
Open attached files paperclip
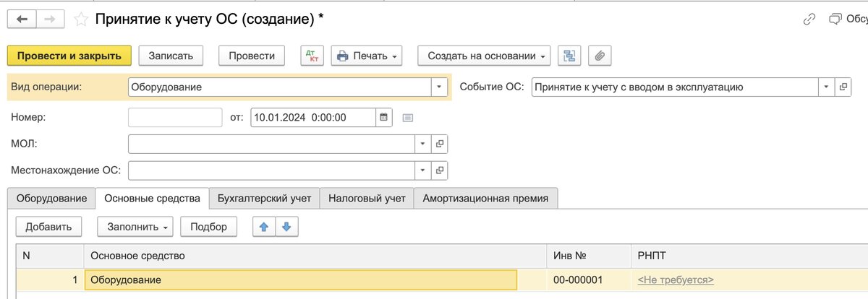(x=600, y=56)
